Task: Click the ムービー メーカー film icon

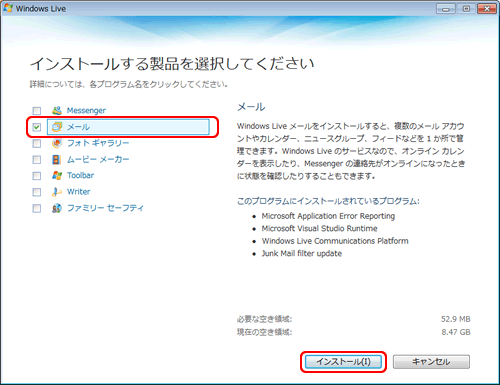Action: coord(56,159)
